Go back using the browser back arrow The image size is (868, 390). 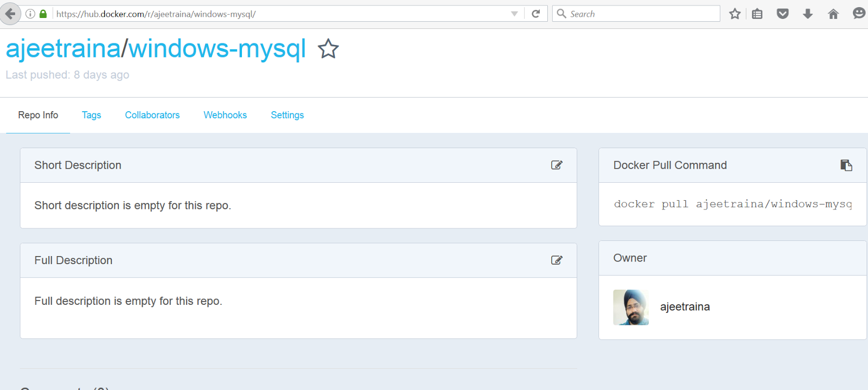tap(10, 14)
